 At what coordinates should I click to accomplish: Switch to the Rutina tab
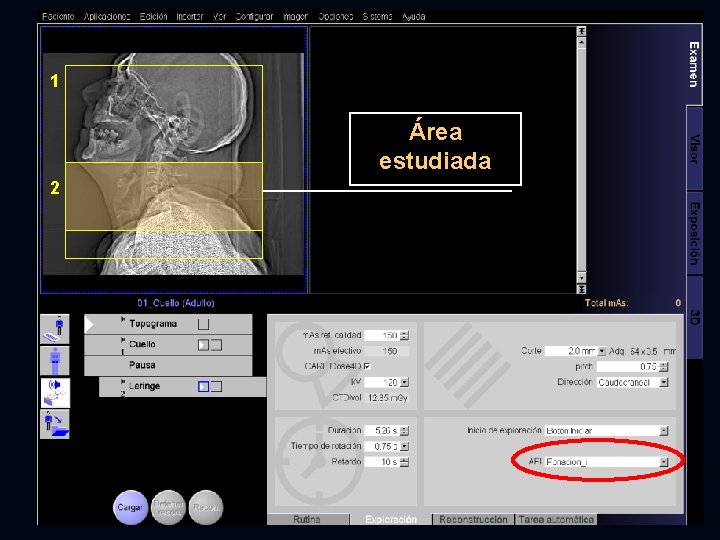pos(308,519)
